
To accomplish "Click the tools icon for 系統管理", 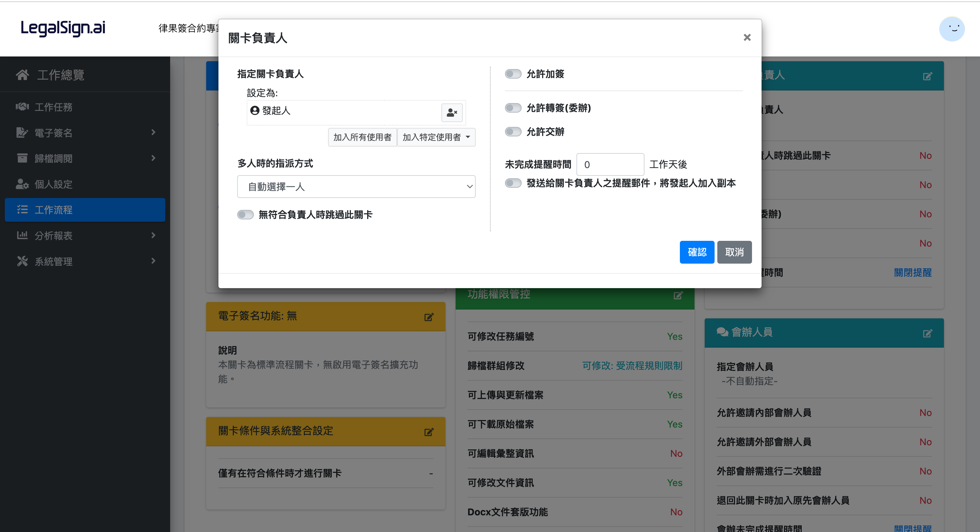I will click(22, 261).
